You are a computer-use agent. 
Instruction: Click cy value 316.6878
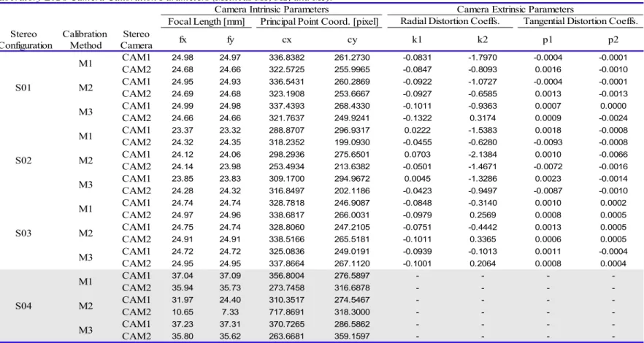(x=352, y=288)
